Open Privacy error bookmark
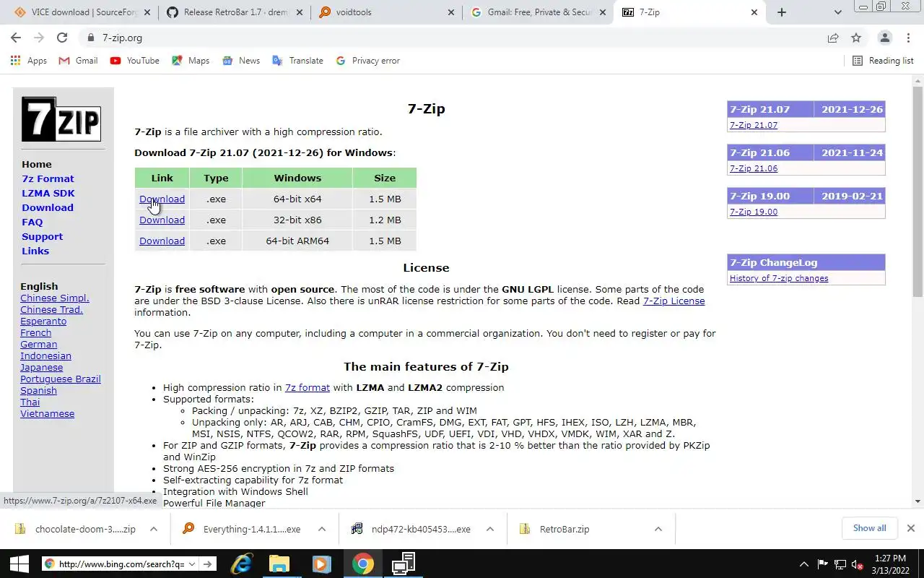 (367, 61)
